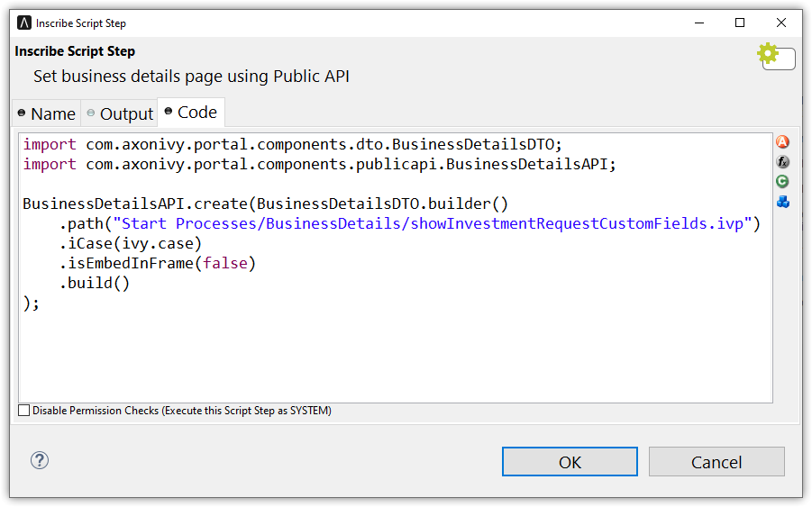The width and height of the screenshot is (812, 507).
Task: Open the fx function browser icon
Action: click(783, 162)
